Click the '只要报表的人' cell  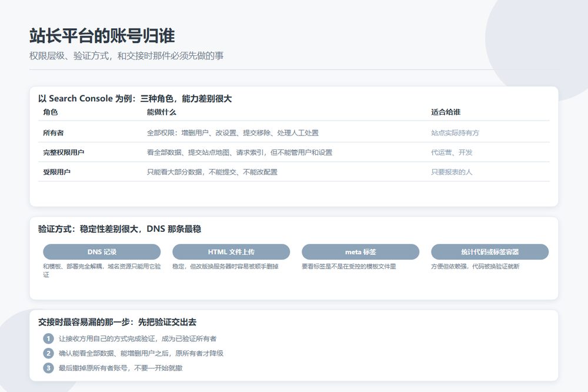coord(452,172)
